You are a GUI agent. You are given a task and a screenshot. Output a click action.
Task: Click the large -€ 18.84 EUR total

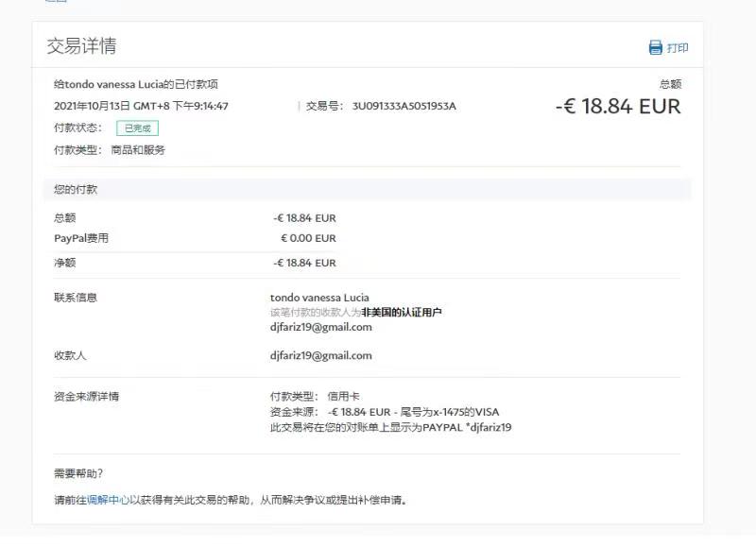(x=618, y=106)
